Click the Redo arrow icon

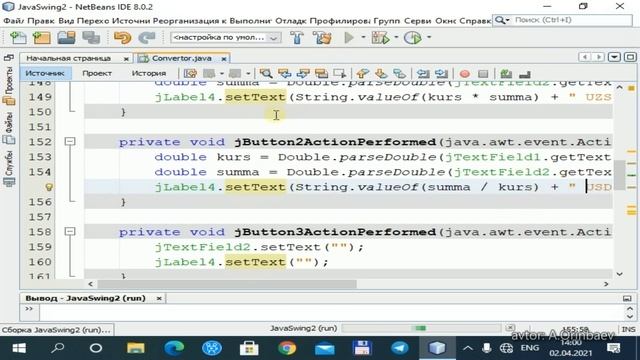pyautogui.click(x=147, y=38)
